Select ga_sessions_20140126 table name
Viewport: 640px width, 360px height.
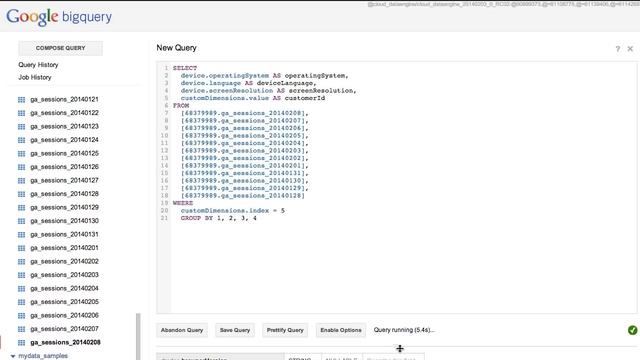[x=64, y=167]
